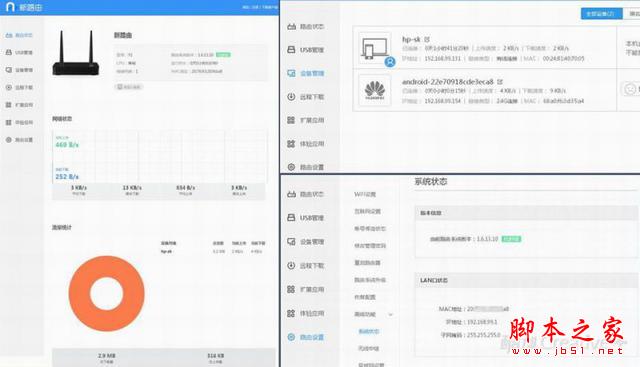The width and height of the screenshot is (640, 367).
Task: Open 路由设置 gear icon in left window sidebar
Action: click(x=9, y=140)
